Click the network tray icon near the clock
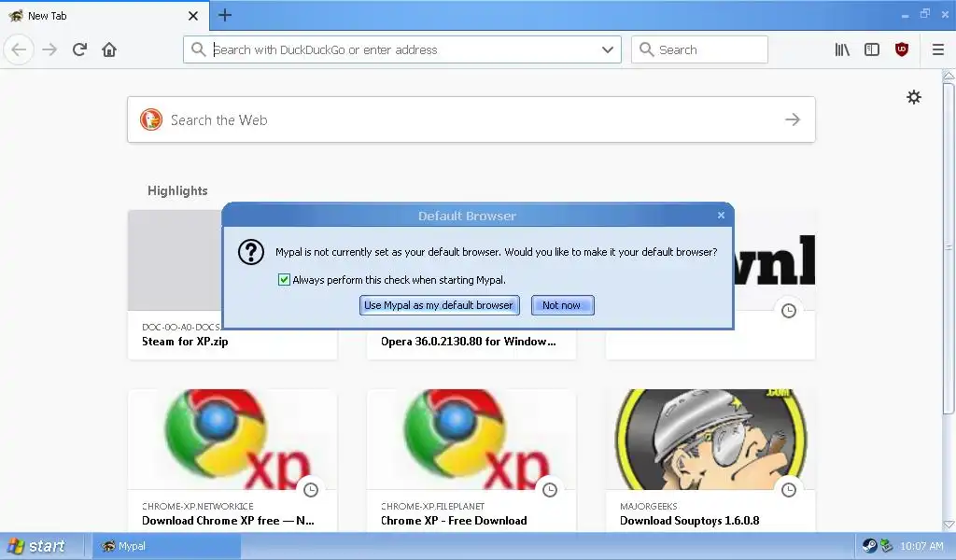Viewport: 956px width, 560px height. (x=886, y=546)
